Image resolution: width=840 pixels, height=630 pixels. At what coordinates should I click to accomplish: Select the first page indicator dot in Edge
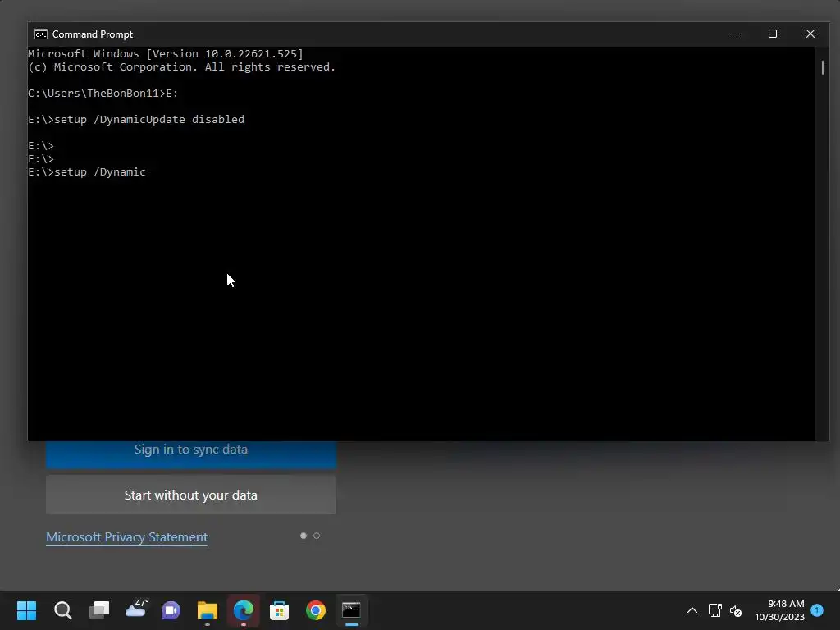(304, 536)
